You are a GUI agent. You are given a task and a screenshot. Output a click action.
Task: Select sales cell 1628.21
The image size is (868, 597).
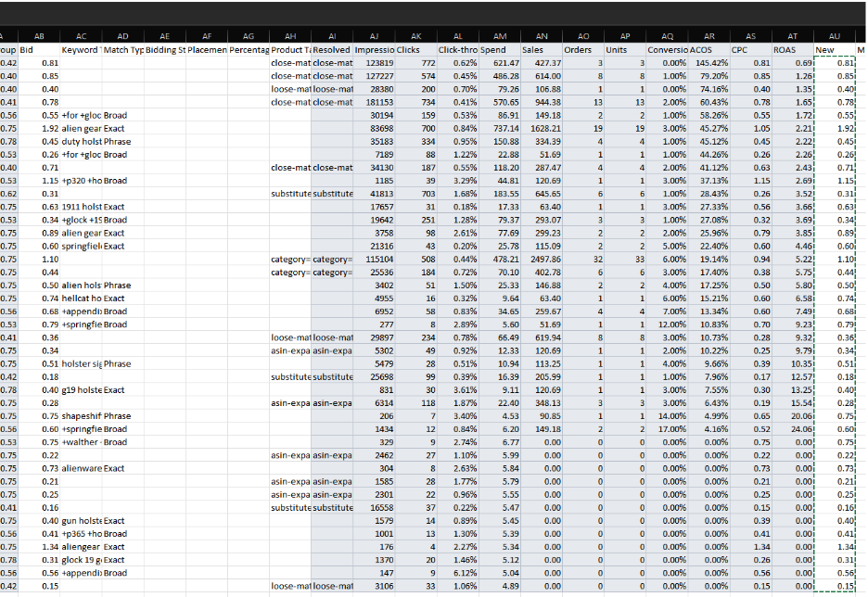pyautogui.click(x=542, y=128)
